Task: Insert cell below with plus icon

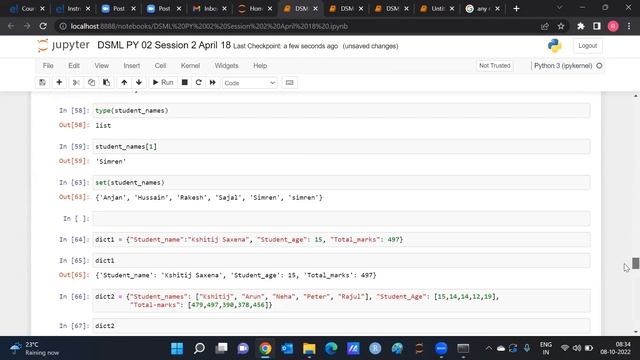Action: pos(59,82)
